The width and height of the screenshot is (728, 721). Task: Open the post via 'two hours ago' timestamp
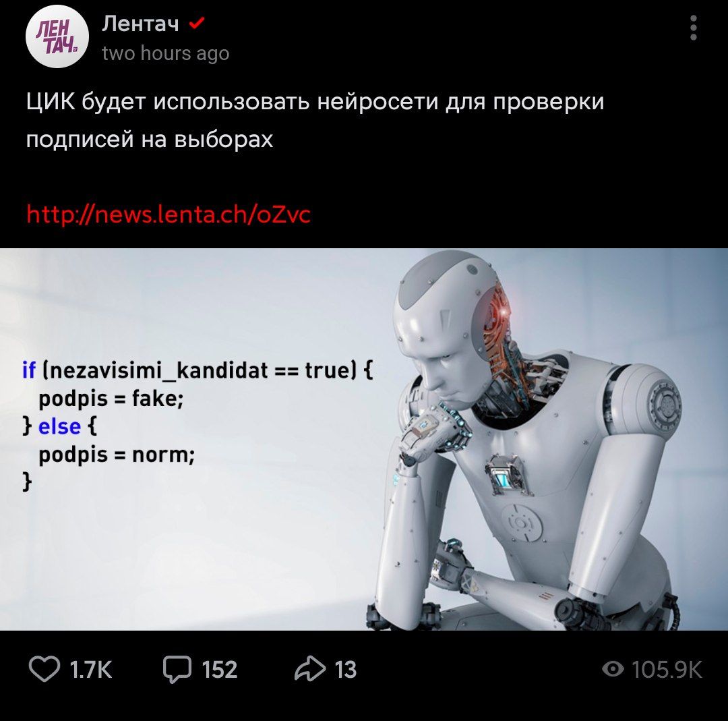(166, 53)
